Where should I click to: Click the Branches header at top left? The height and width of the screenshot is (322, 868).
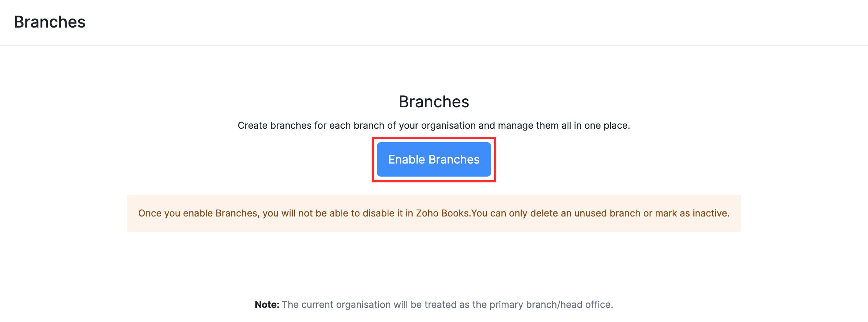[50, 22]
